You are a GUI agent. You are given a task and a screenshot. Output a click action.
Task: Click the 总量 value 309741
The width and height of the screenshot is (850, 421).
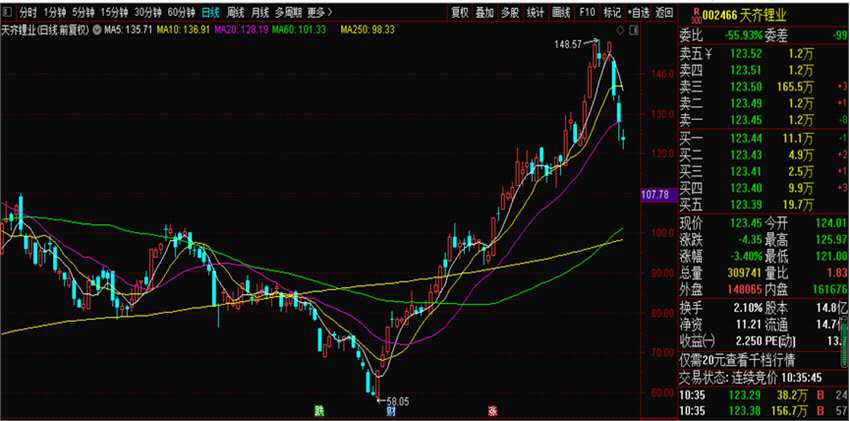click(744, 273)
